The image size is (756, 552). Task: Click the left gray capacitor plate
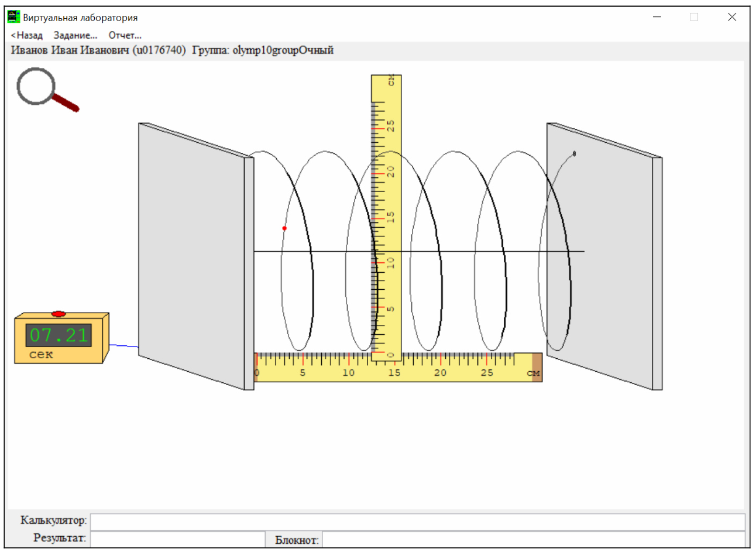(196, 256)
